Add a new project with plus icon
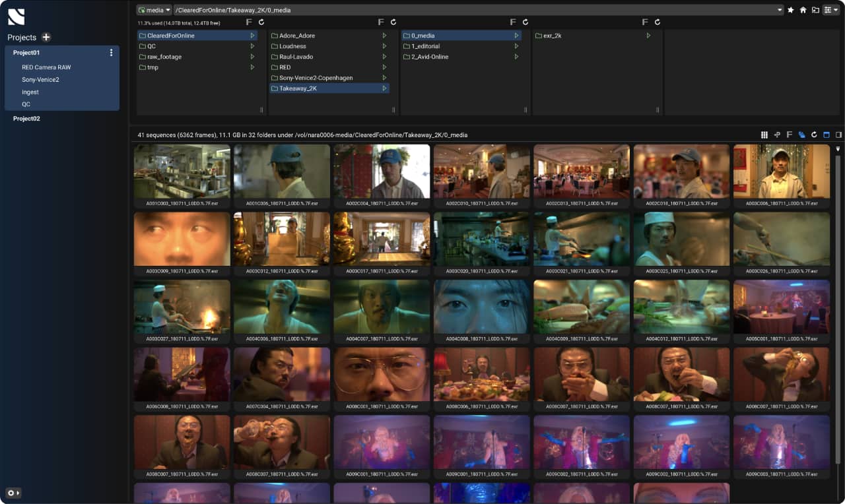This screenshot has height=504, width=845. [x=46, y=38]
